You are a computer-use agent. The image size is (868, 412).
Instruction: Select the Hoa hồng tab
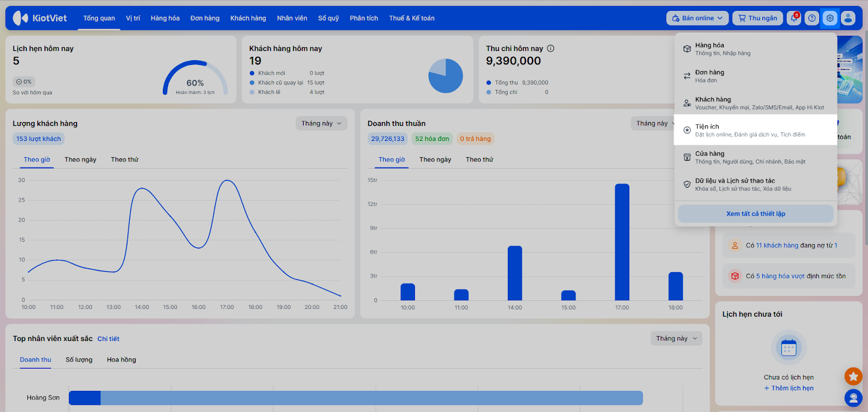coord(122,359)
